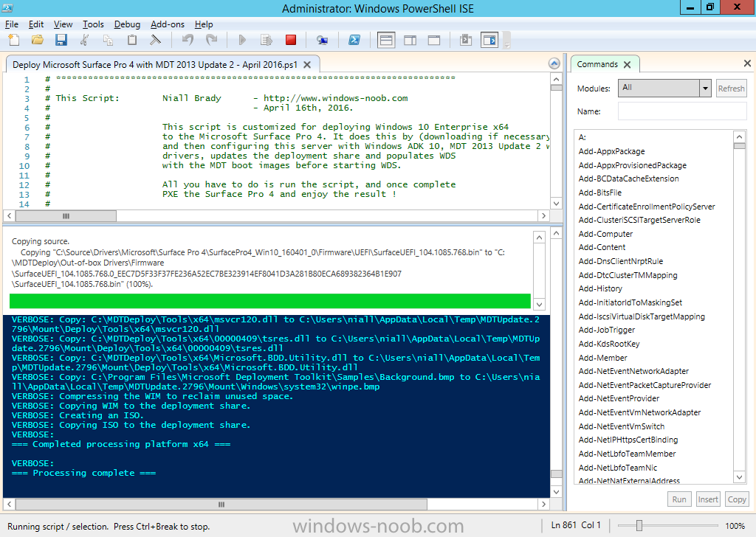Viewport: 756px width, 537px height.
Task: Show the Command window icon
Action: [466, 40]
